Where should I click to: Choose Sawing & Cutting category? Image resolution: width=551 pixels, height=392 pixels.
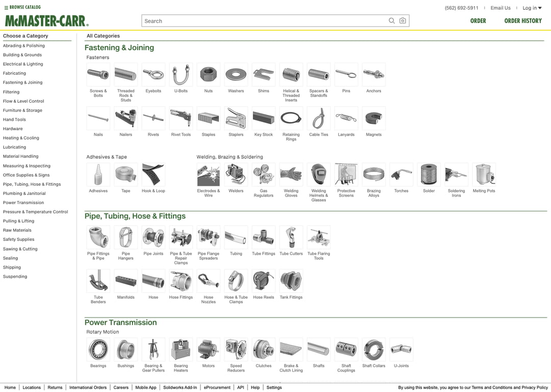point(20,249)
